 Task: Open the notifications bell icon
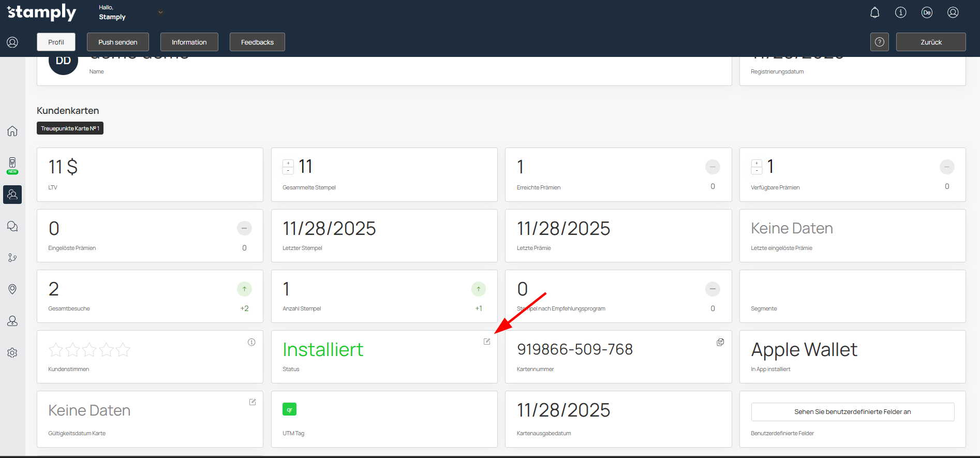(874, 12)
